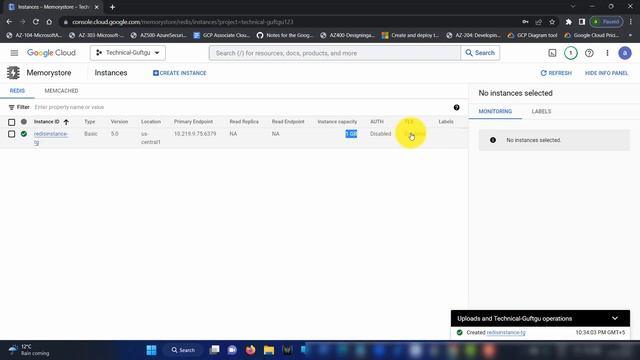Click the Instance capacity column header
Image resolution: width=640 pixels, height=360 pixels.
click(x=337, y=122)
